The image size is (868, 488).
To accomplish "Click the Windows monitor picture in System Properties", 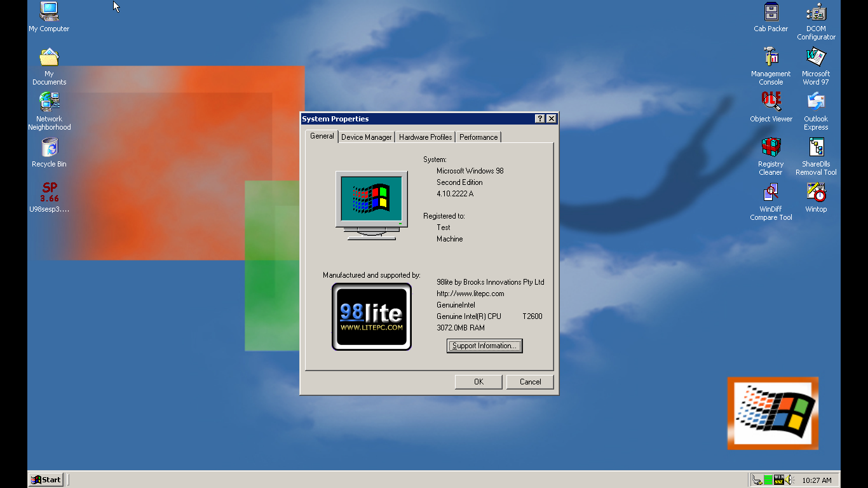I will click(372, 205).
